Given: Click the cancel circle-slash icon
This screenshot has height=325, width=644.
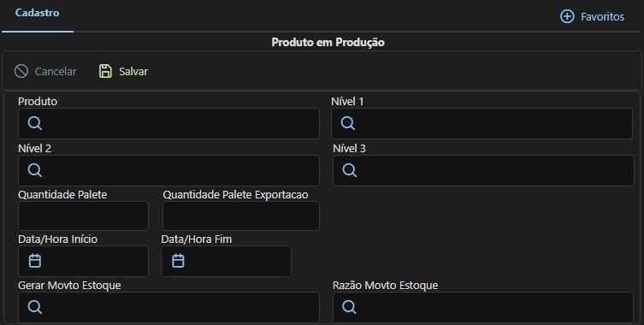Looking at the screenshot, I should pyautogui.click(x=21, y=71).
